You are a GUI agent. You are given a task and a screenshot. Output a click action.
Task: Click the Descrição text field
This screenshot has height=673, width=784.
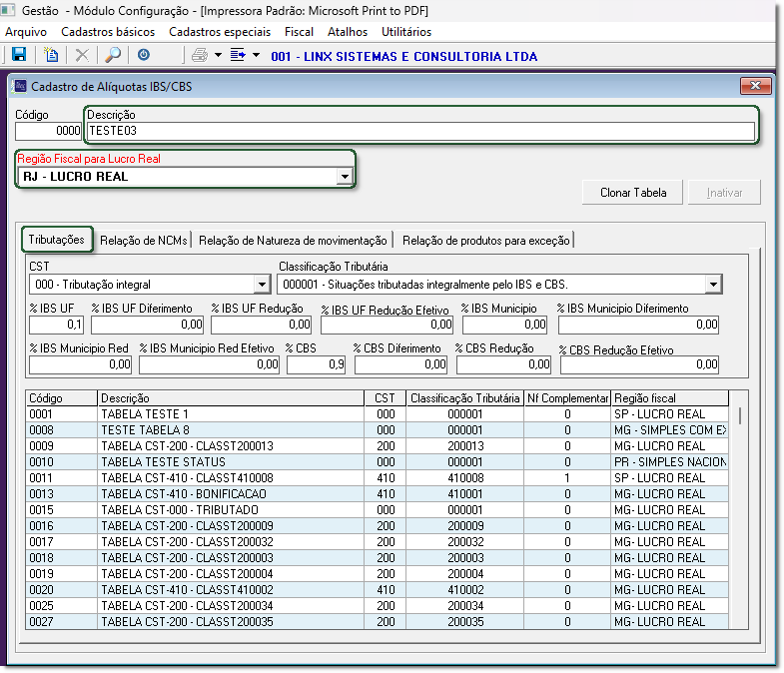coord(419,131)
